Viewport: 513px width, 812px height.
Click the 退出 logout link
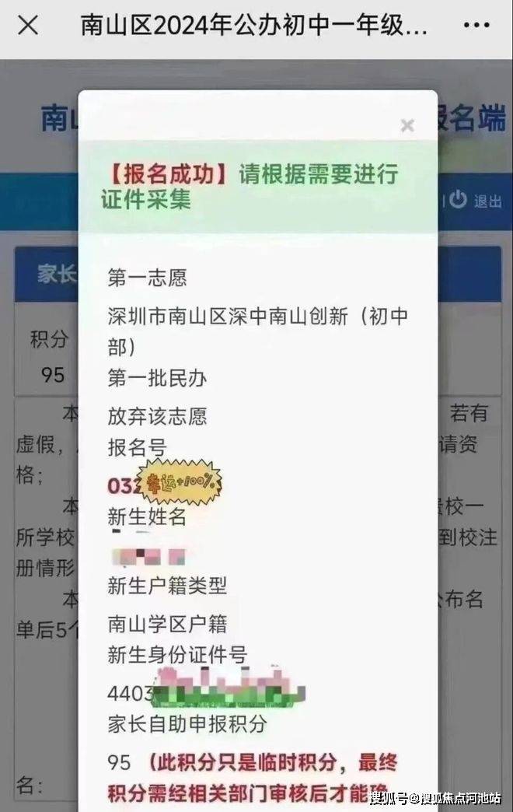[487, 201]
